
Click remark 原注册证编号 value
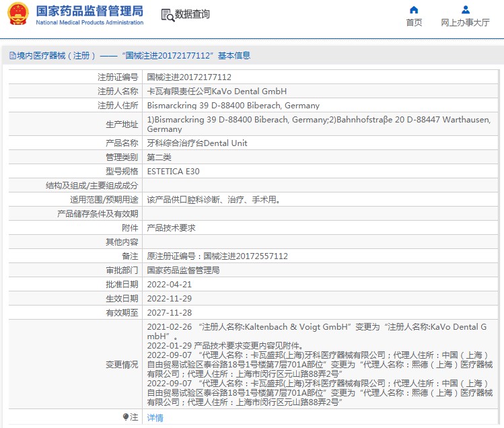click(217, 256)
